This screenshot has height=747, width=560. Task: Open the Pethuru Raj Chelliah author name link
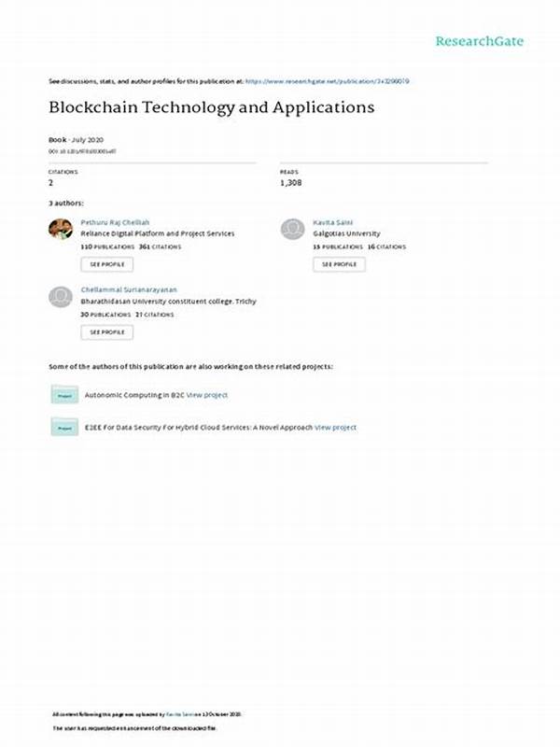(114, 224)
